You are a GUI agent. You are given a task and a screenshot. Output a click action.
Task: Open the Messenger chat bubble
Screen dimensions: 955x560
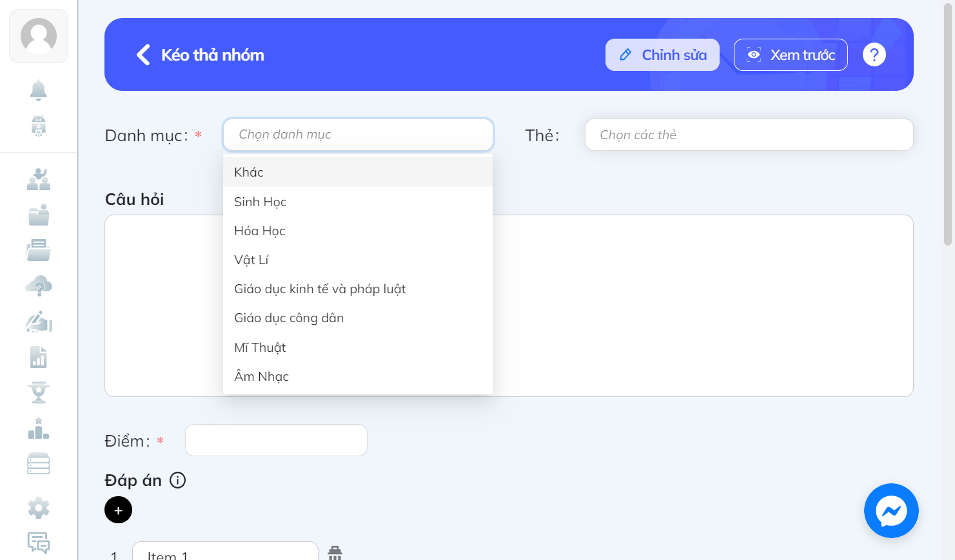[x=891, y=510]
